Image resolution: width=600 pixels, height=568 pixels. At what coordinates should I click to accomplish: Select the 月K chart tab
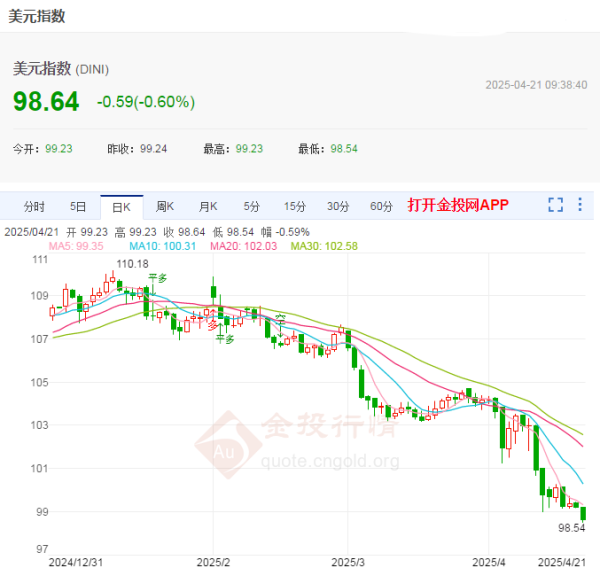point(208,207)
